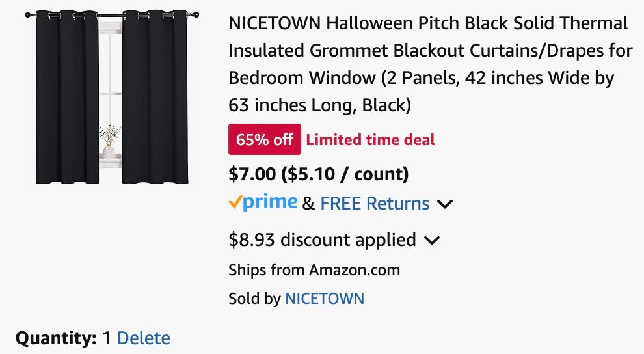The width and height of the screenshot is (644, 354).
Task: Click the vase in the product photo
Action: (x=109, y=150)
